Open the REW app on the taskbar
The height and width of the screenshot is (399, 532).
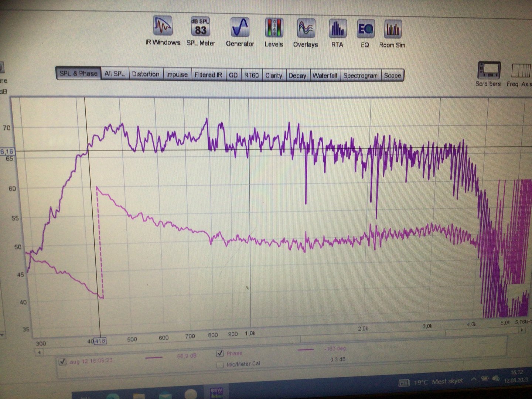(x=216, y=392)
